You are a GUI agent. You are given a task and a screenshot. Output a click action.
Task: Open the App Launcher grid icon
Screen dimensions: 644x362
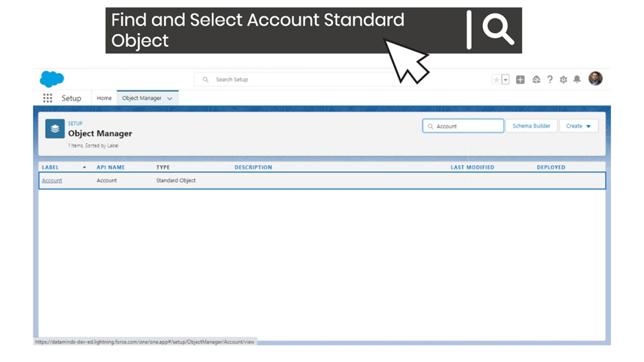point(48,98)
